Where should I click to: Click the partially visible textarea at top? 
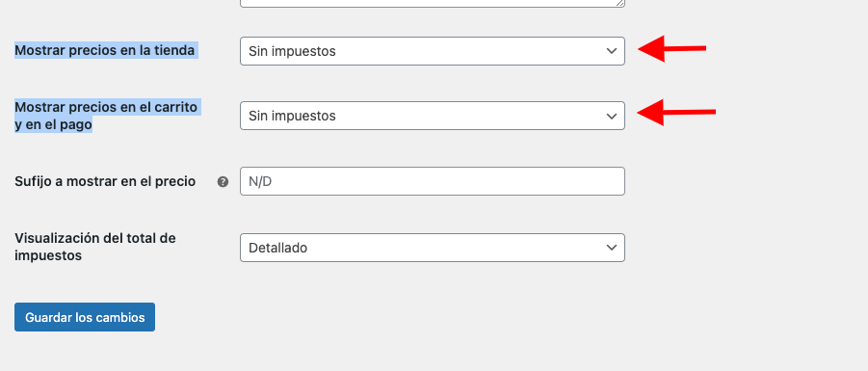coord(433,3)
